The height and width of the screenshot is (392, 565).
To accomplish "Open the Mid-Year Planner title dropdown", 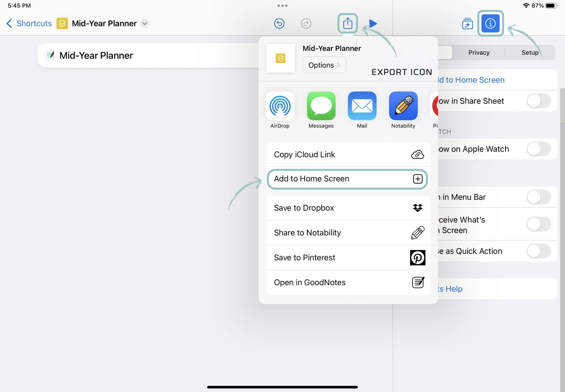I will pos(144,23).
